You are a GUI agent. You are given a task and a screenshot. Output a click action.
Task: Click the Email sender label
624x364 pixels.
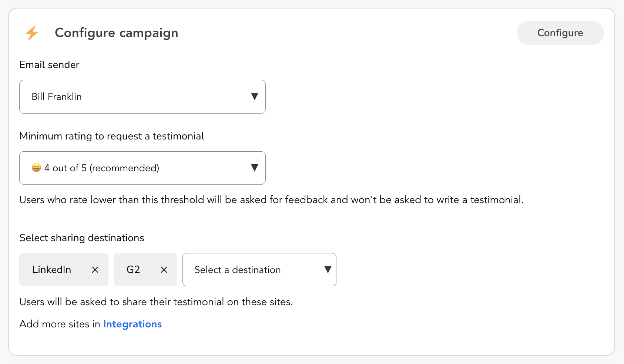(x=49, y=65)
